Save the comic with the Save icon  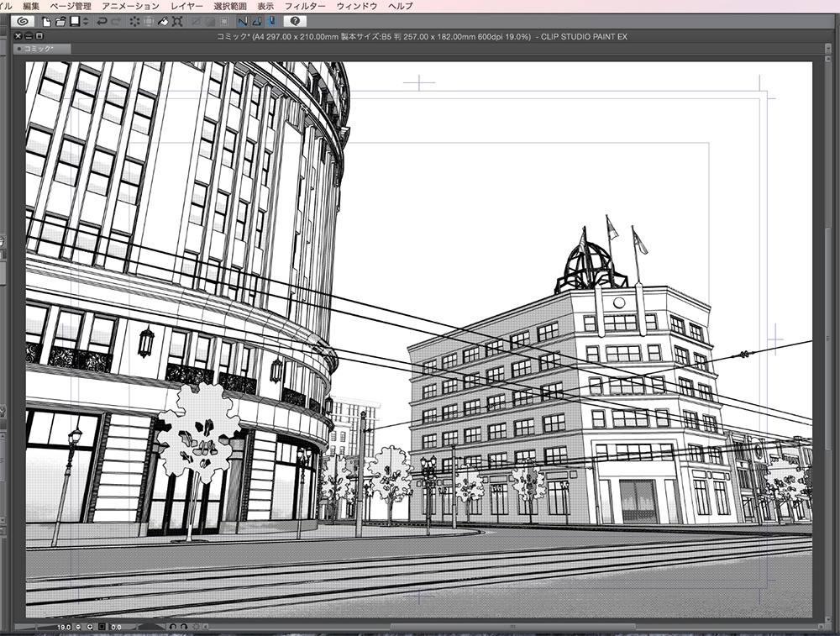tap(74, 21)
